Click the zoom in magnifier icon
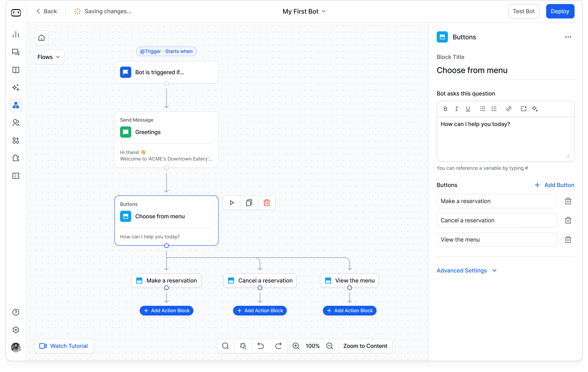The height and width of the screenshot is (372, 588). pos(296,346)
